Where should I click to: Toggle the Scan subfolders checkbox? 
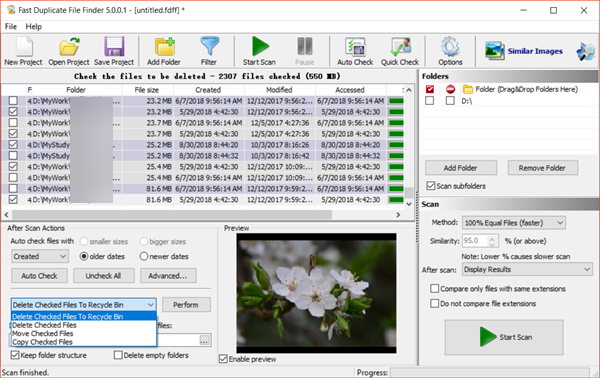tap(431, 186)
